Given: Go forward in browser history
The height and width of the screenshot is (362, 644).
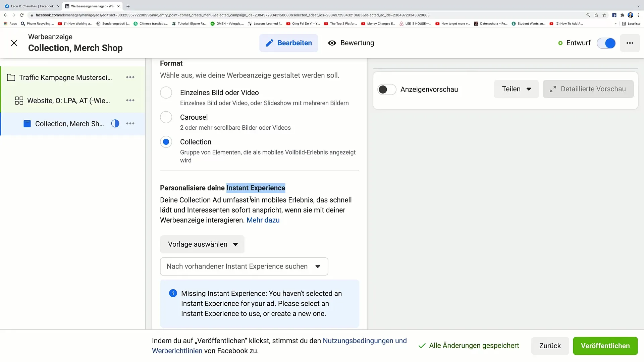Looking at the screenshot, I should [x=14, y=15].
